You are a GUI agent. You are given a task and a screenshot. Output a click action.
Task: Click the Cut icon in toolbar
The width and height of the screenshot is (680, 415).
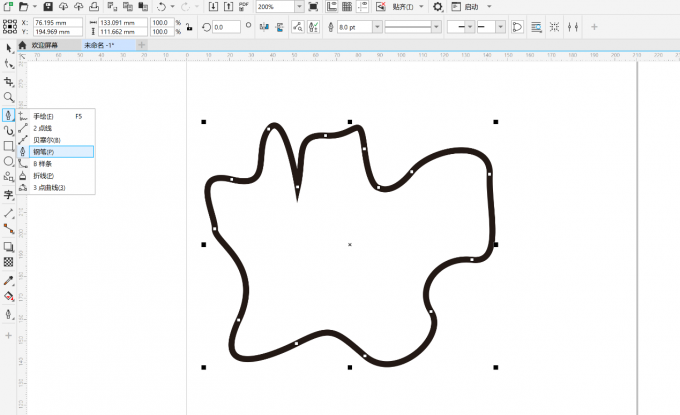(x=112, y=7)
